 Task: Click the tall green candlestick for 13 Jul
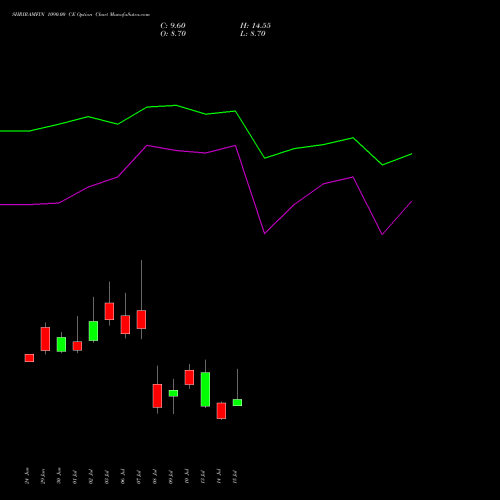click(205, 389)
